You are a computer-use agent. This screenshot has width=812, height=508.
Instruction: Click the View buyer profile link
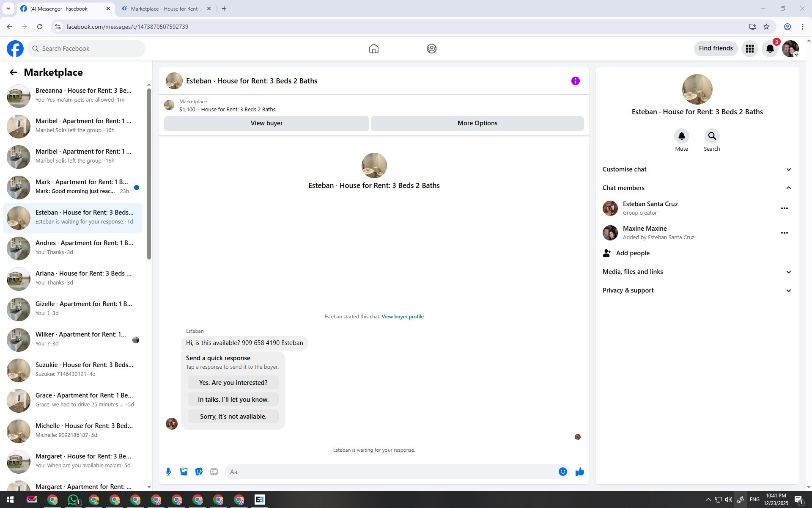[402, 317]
